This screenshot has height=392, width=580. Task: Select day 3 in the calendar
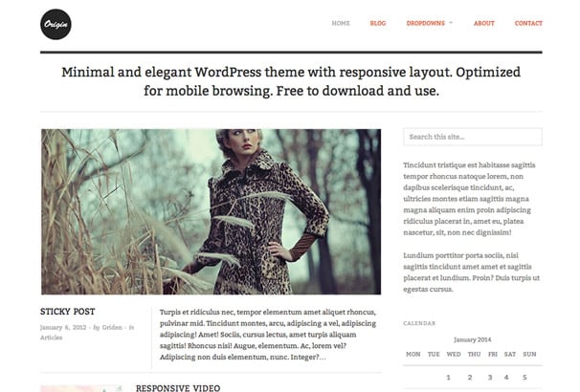(490, 378)
